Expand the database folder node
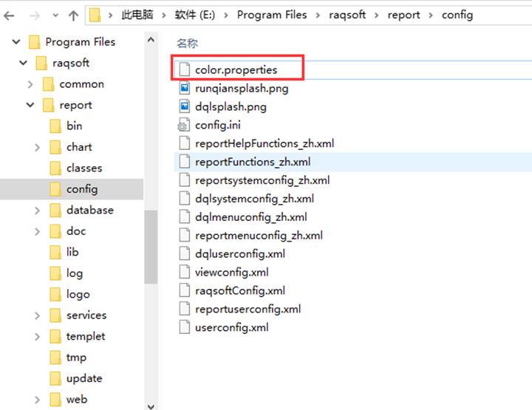Viewport: 532px width, 410px height. pos(38,211)
